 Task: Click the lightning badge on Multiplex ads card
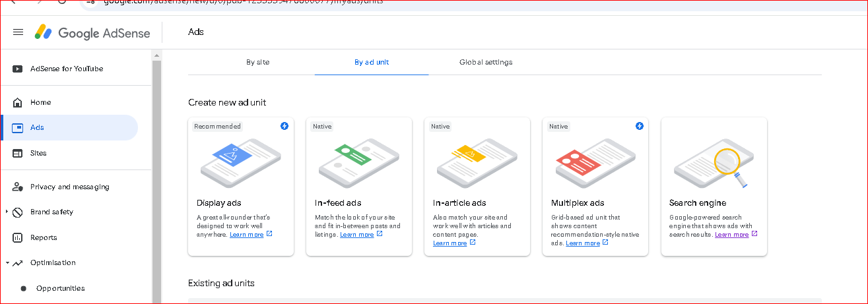pos(639,126)
